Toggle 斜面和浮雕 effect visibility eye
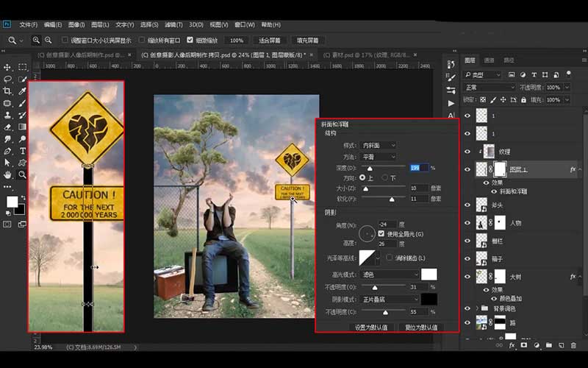The height and width of the screenshot is (368, 588). 495,191
